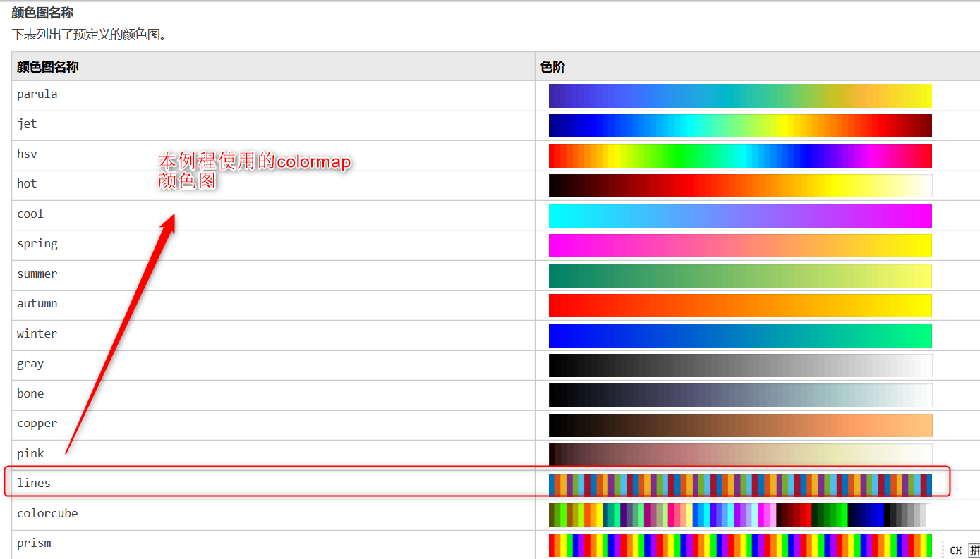The height and width of the screenshot is (559, 980).
Task: Click the jet color scale bar
Action: pyautogui.click(x=740, y=125)
